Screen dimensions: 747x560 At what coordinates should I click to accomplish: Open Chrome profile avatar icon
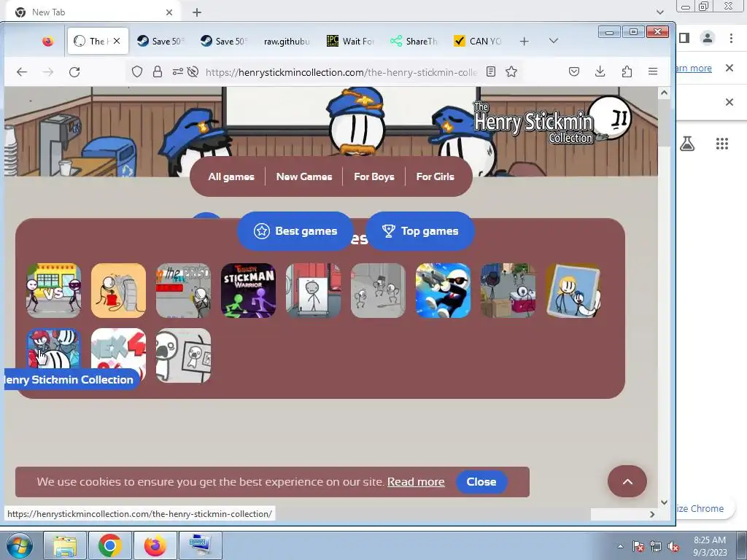pos(708,38)
